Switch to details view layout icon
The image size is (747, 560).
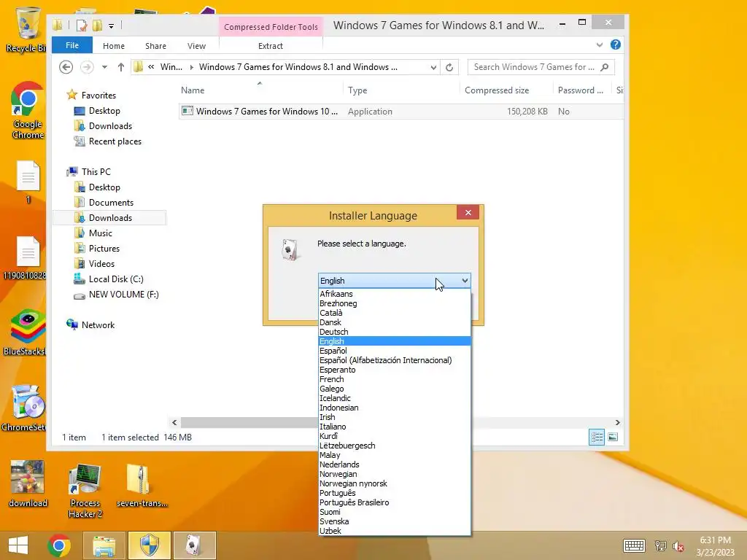tap(597, 437)
